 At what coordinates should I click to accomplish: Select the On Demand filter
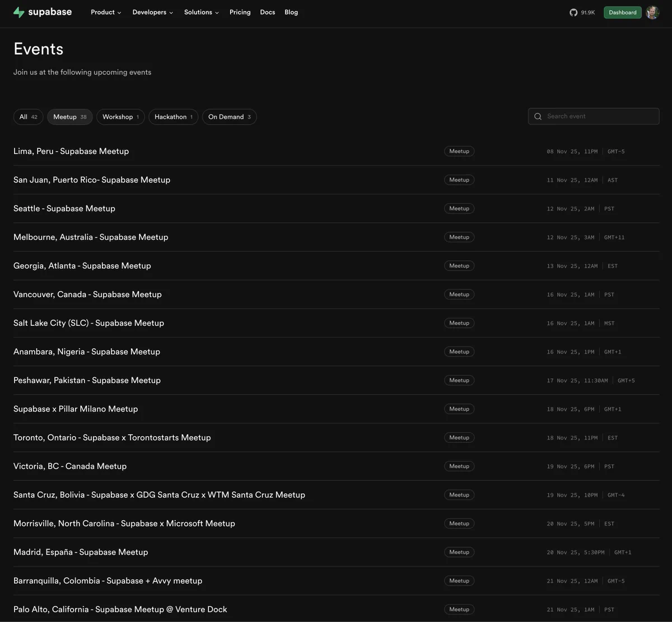(x=230, y=117)
